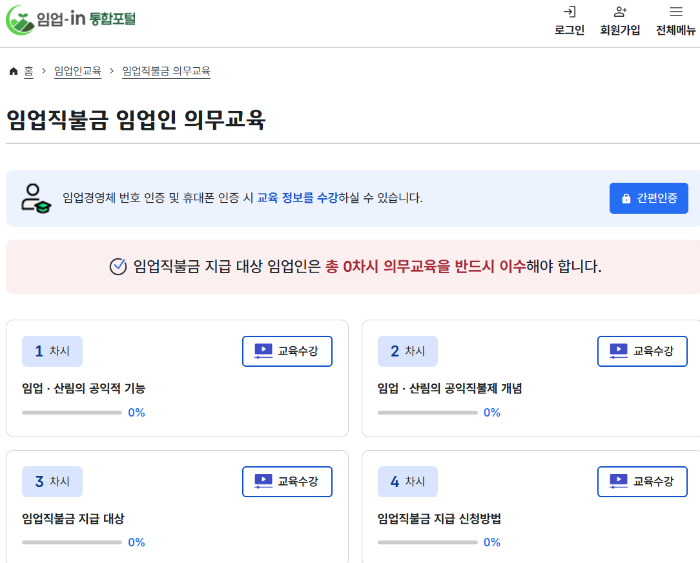Click video icon for 4 차시 교육수강

pos(618,481)
